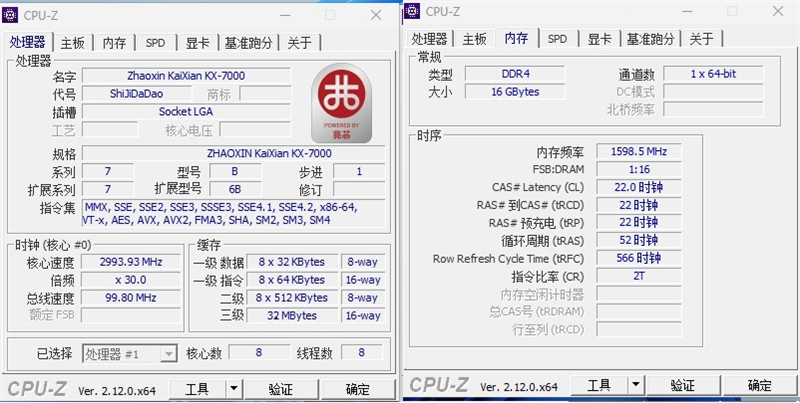Click the 16-way L3 associativity value
Viewport: 800px width, 403px height.
coord(363,315)
